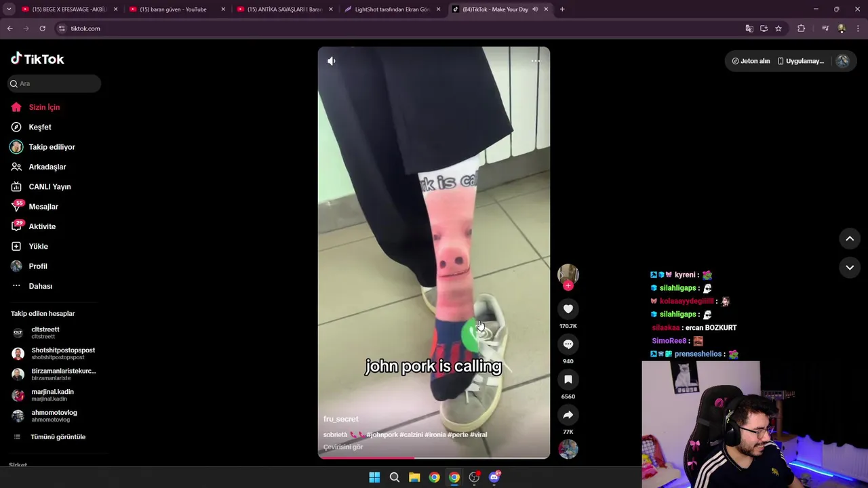Switch to the LightShot browser tab
The image size is (868, 488).
coord(393,9)
